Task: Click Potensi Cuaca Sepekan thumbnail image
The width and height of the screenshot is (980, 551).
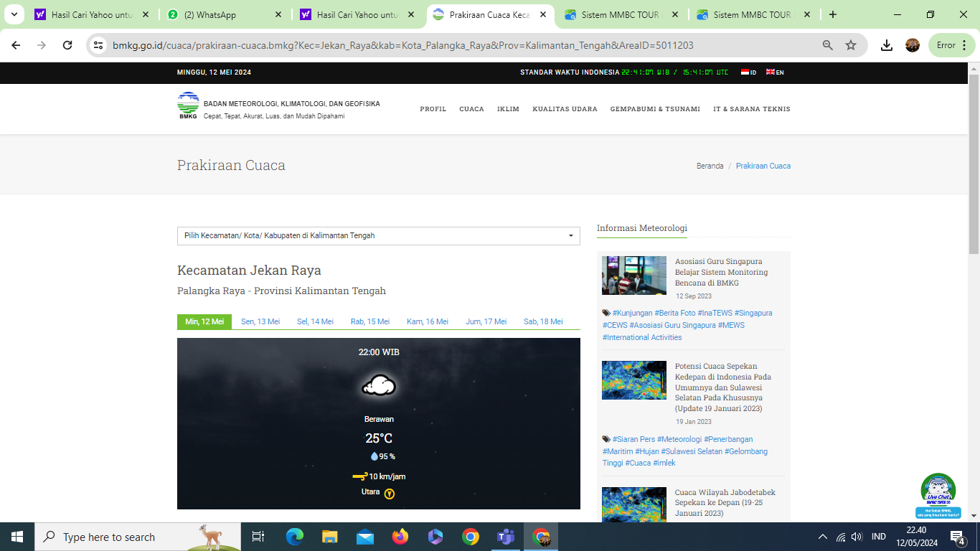Action: [634, 380]
